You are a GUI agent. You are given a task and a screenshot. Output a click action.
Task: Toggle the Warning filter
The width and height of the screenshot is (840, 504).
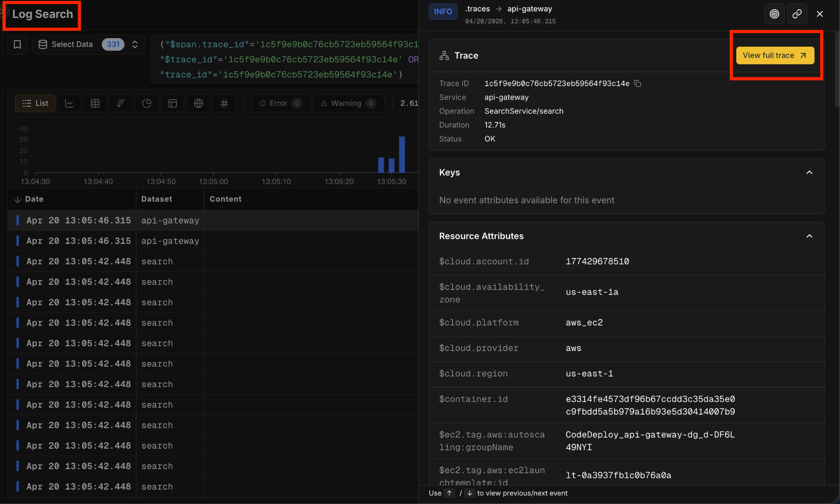pyautogui.click(x=348, y=103)
